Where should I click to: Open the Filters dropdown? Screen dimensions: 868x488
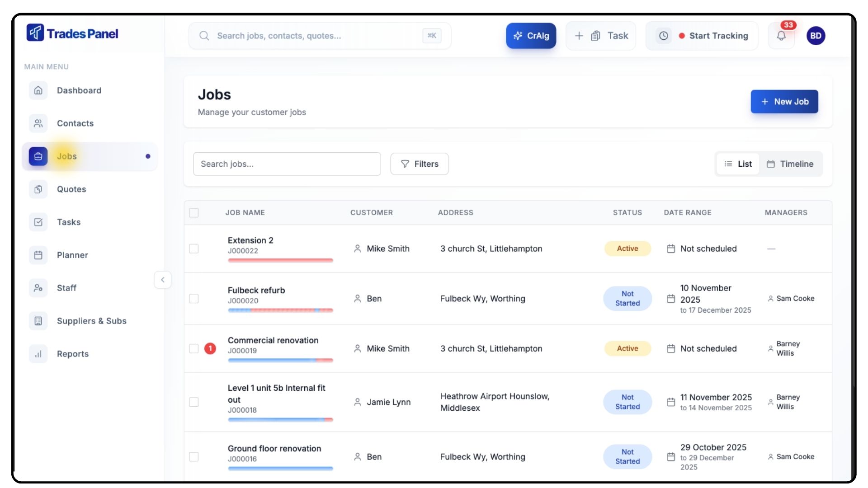point(419,164)
